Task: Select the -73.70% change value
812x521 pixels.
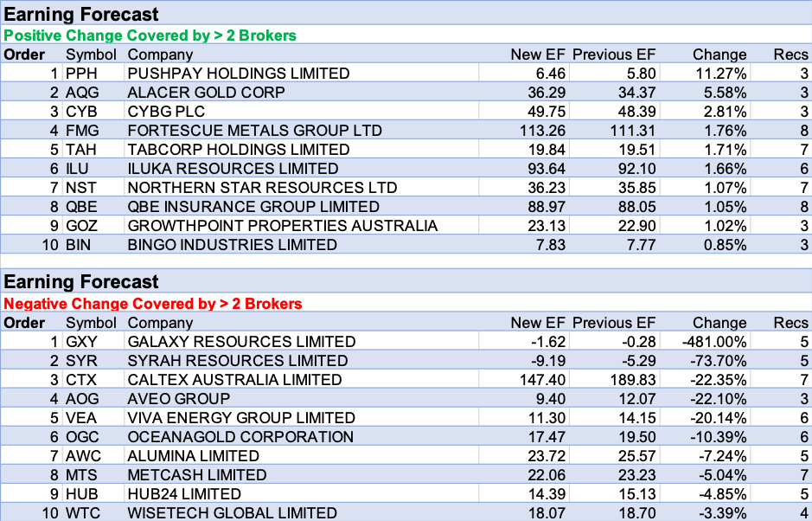Action: click(x=719, y=361)
